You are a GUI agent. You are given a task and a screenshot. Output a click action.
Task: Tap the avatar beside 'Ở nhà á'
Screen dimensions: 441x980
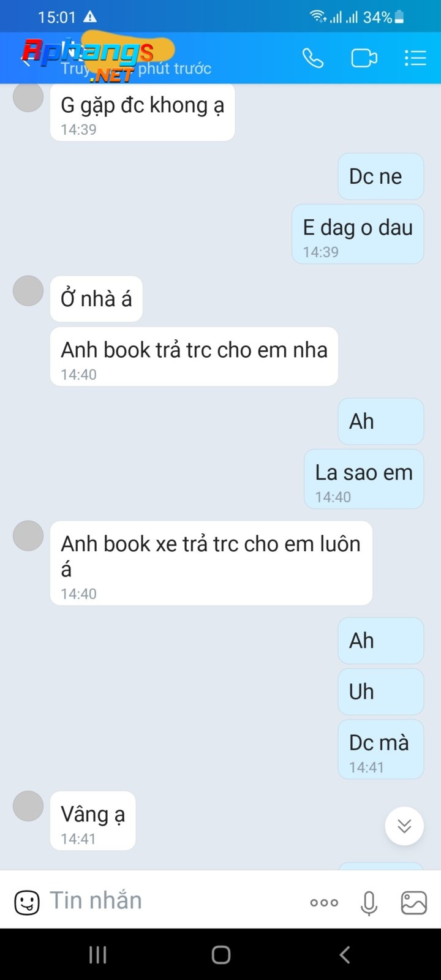[x=28, y=290]
